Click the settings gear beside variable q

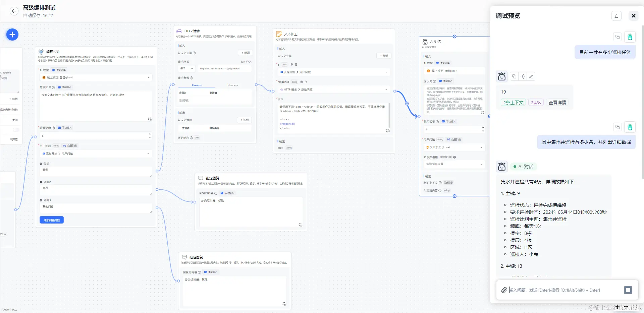click(292, 64)
